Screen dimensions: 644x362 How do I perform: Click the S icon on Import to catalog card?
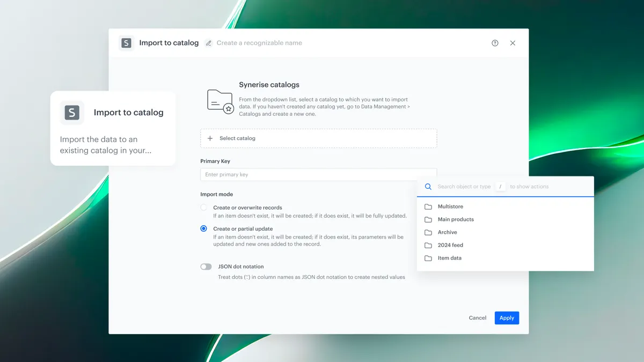pos(72,113)
